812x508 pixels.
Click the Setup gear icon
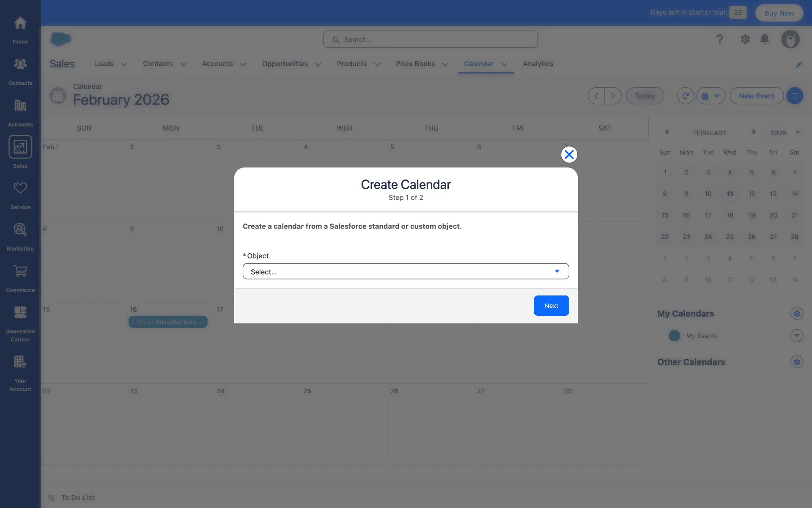pos(745,39)
